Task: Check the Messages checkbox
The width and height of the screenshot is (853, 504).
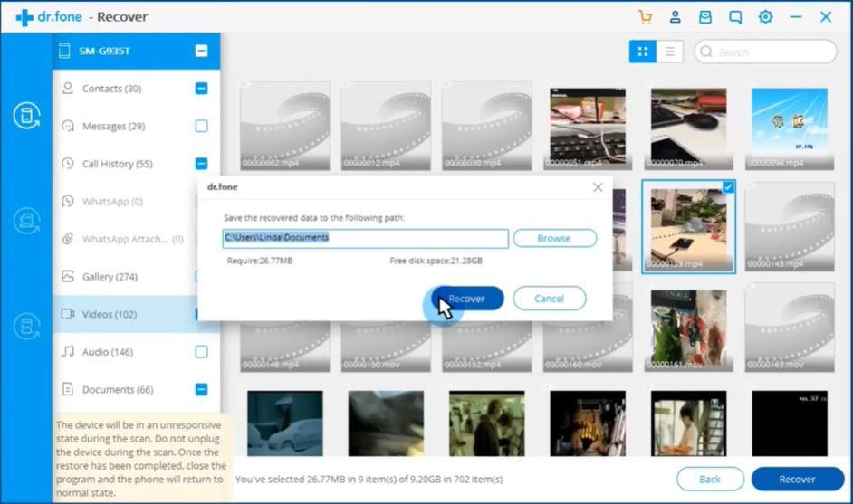Action: point(201,126)
